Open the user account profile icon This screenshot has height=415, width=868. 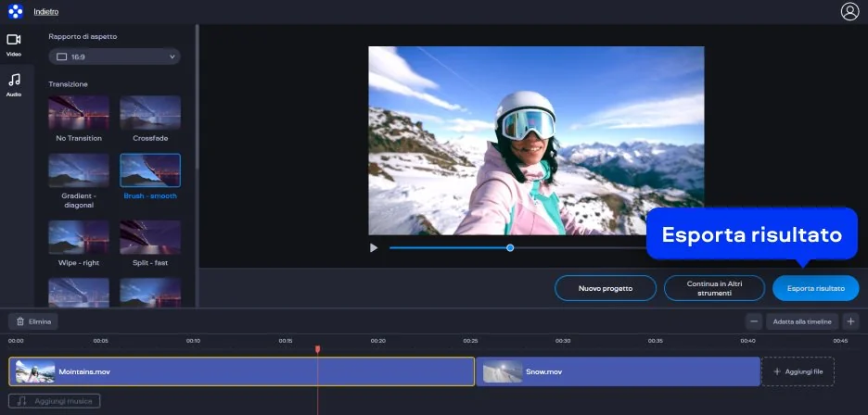point(849,12)
